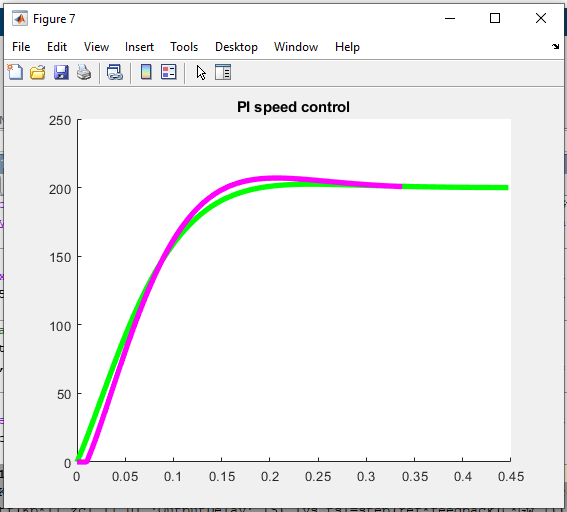Click the x-axis tick label 0.25

[318, 477]
